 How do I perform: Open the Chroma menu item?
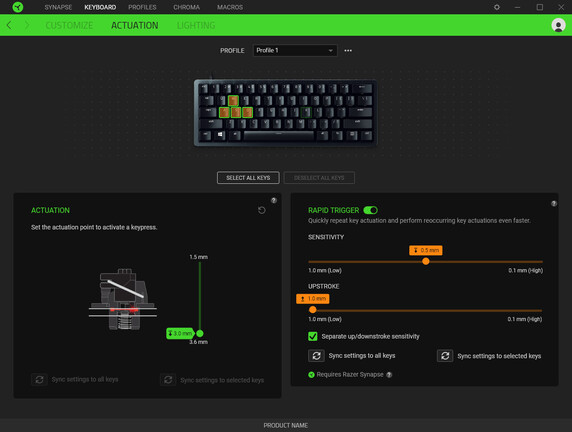point(186,7)
